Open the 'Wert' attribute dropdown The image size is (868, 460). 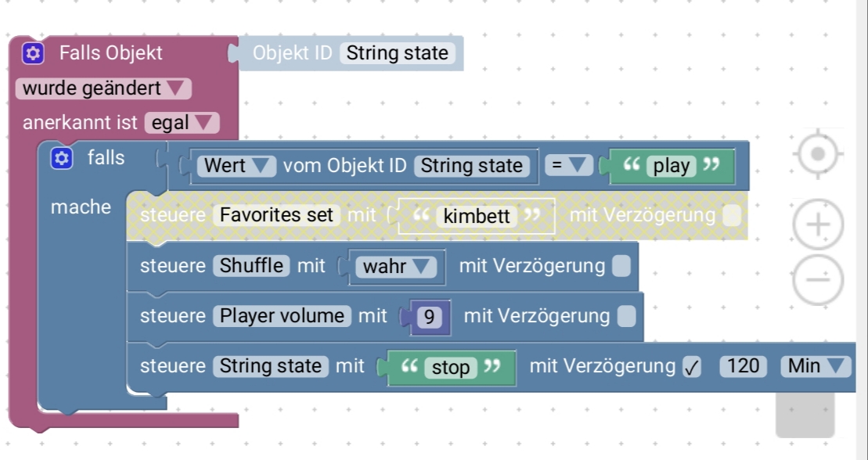click(x=237, y=166)
